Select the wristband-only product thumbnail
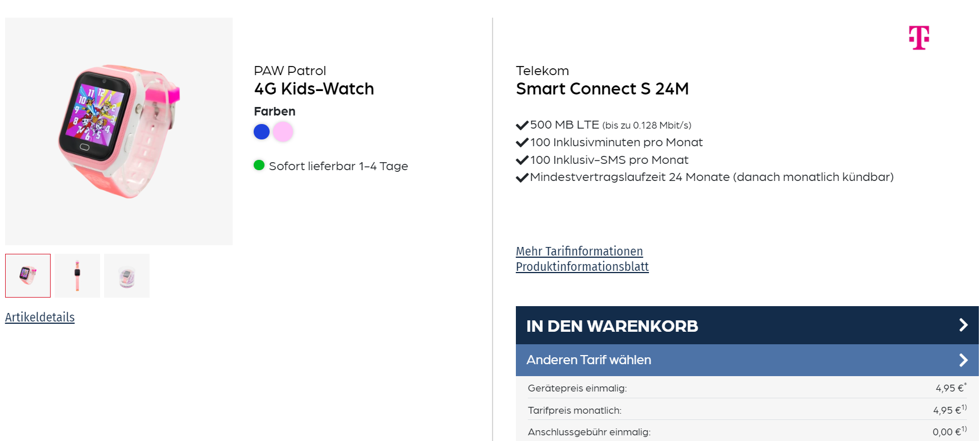The height and width of the screenshot is (441, 980). pyautogui.click(x=77, y=275)
